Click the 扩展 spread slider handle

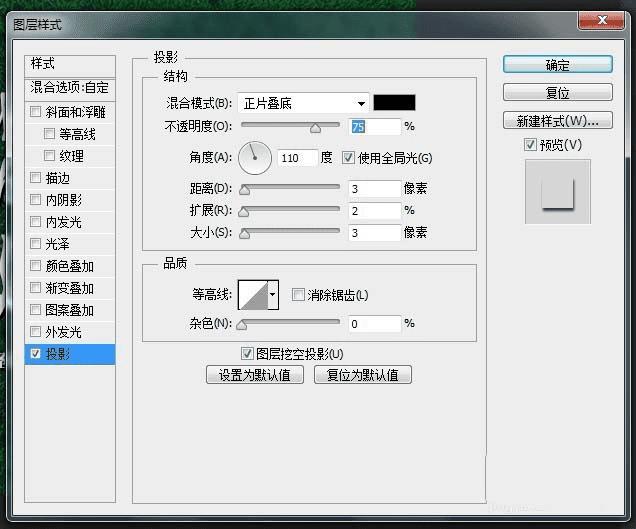tap(243, 212)
